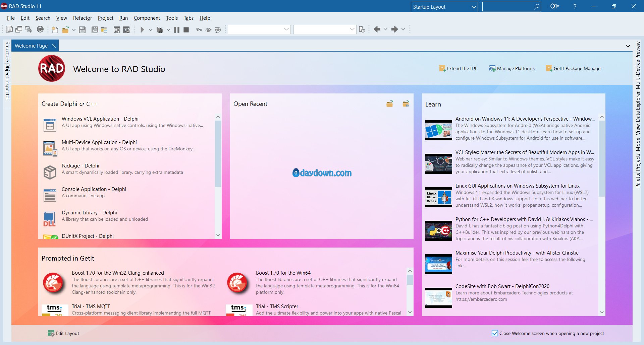Image resolution: width=644 pixels, height=345 pixels.
Task: Click second folder icon in Open Recent
Action: (x=406, y=104)
